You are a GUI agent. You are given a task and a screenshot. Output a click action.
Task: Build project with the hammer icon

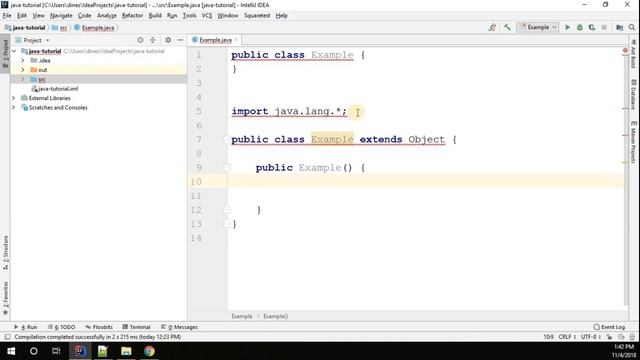pos(507,27)
